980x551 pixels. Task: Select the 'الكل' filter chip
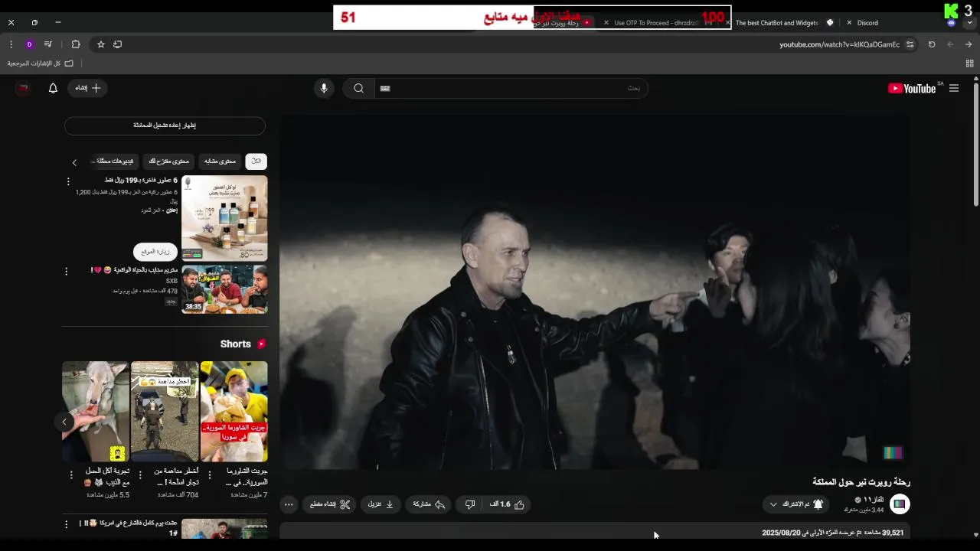[x=256, y=161]
